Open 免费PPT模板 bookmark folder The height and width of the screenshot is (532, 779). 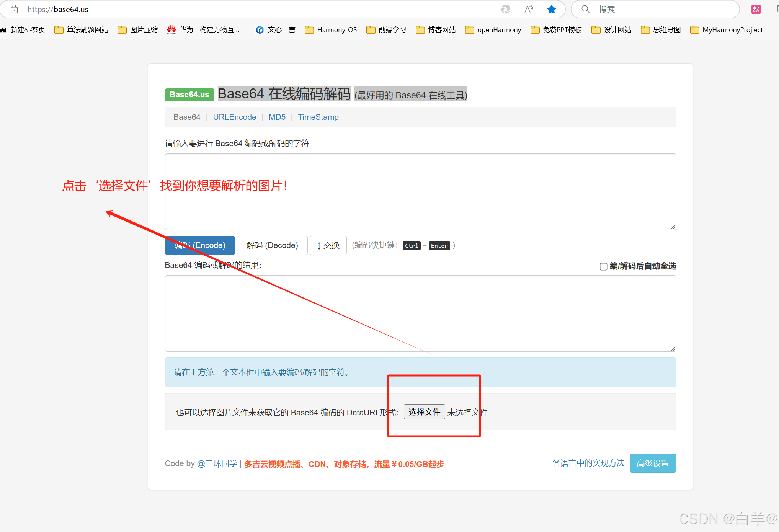pos(556,30)
